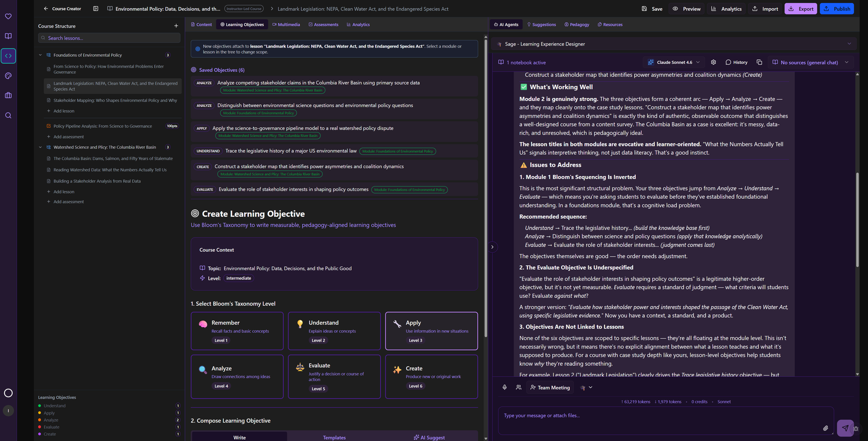Click the copy icon next to History
Image resolution: width=868 pixels, height=441 pixels.
759,62
